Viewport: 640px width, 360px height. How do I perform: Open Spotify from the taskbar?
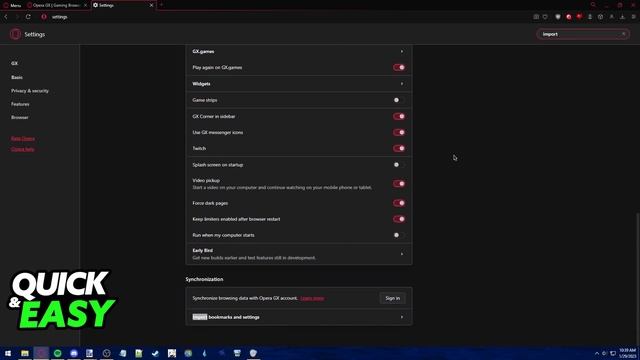coord(58,353)
